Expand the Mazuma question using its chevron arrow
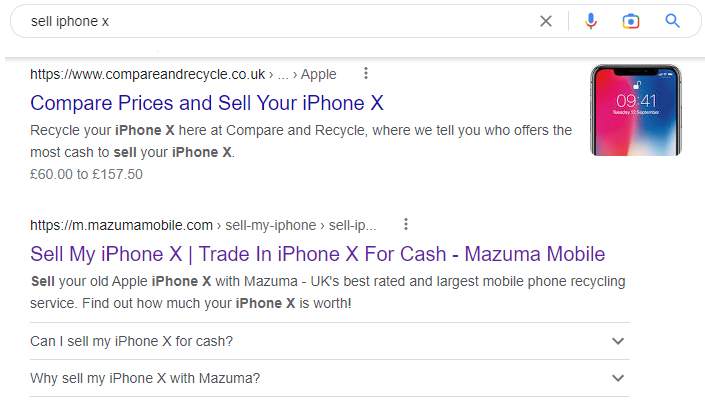Screen dimensions: 705x416 [618, 378]
